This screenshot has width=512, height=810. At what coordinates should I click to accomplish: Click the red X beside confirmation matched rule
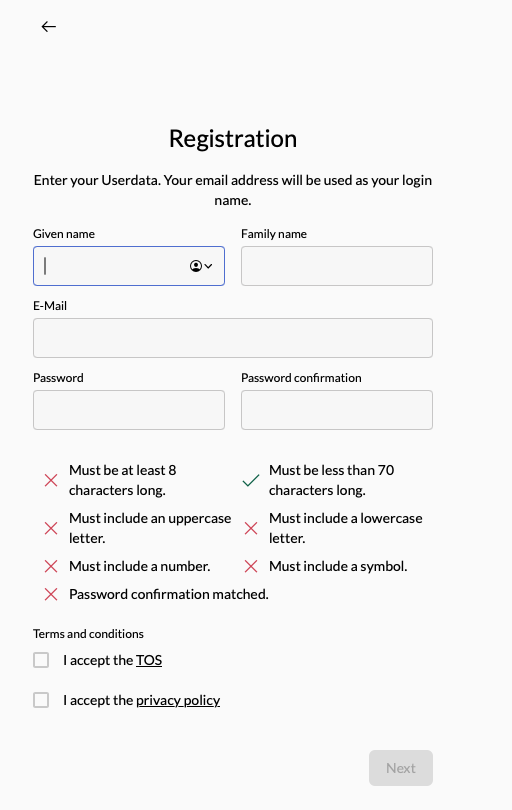pyautogui.click(x=51, y=594)
